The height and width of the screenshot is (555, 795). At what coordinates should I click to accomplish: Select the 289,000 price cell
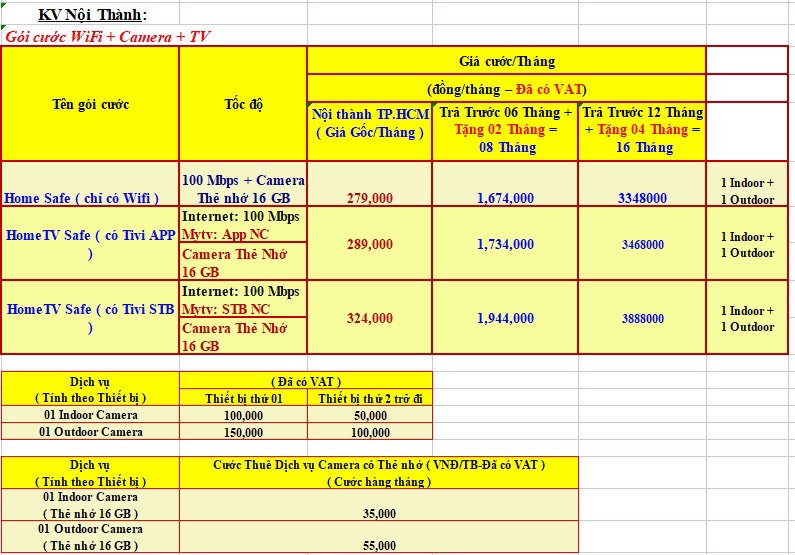tap(370, 243)
